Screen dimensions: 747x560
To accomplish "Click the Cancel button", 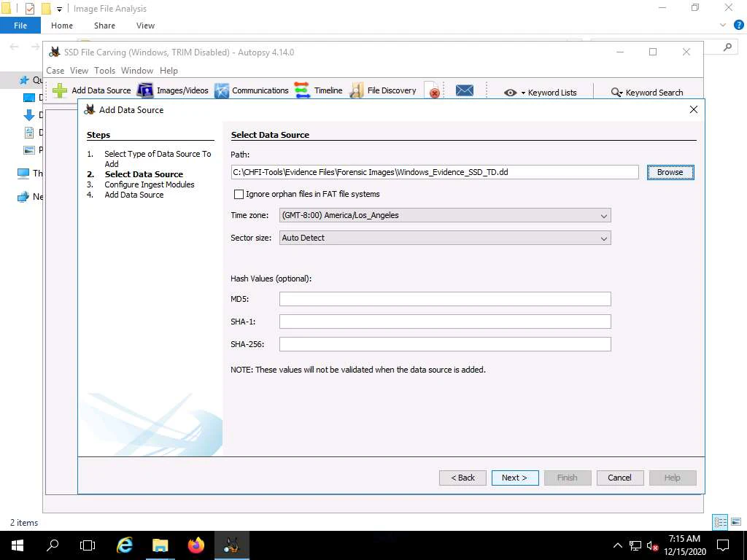I will [x=620, y=478].
